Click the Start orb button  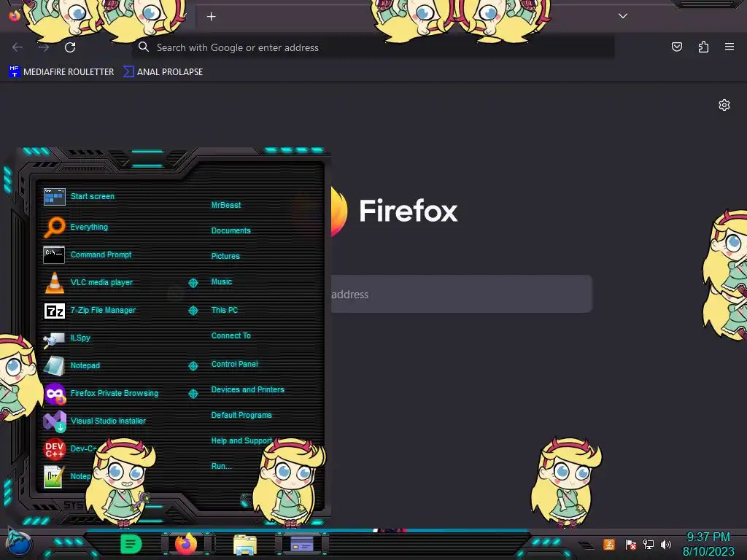click(x=19, y=543)
